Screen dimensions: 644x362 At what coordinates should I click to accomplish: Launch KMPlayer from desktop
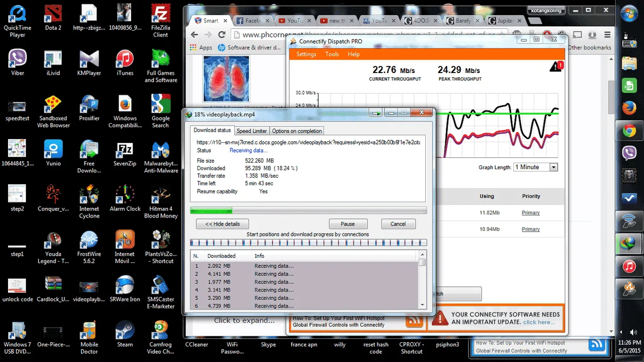tap(89, 63)
